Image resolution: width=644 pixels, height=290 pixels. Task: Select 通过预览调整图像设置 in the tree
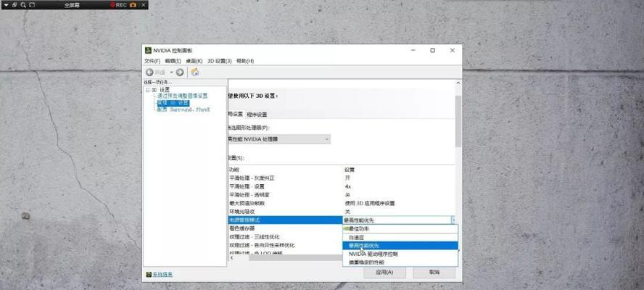182,96
